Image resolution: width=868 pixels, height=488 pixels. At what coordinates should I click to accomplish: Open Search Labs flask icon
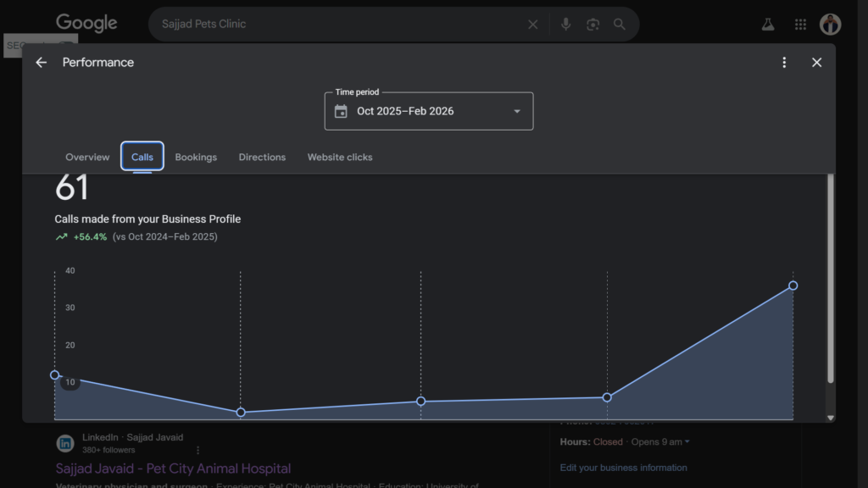coord(768,25)
